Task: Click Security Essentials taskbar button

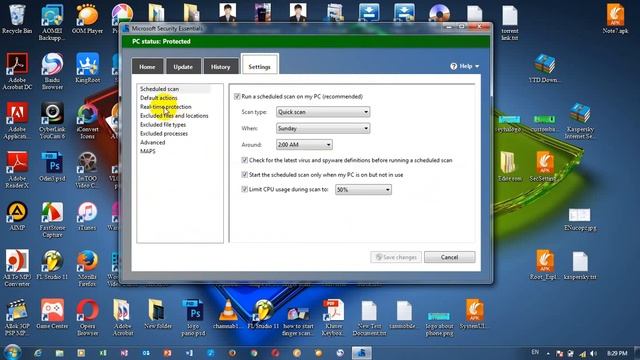Action: tap(362, 353)
